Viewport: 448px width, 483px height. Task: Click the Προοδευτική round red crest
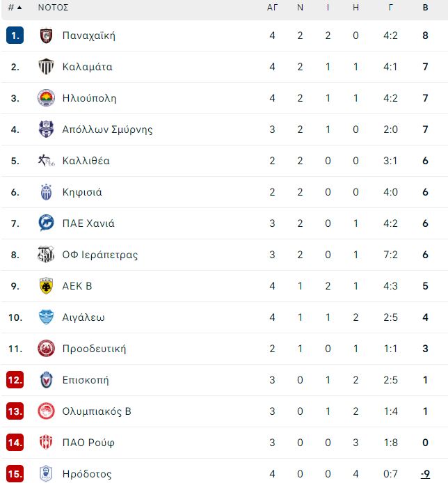46,349
